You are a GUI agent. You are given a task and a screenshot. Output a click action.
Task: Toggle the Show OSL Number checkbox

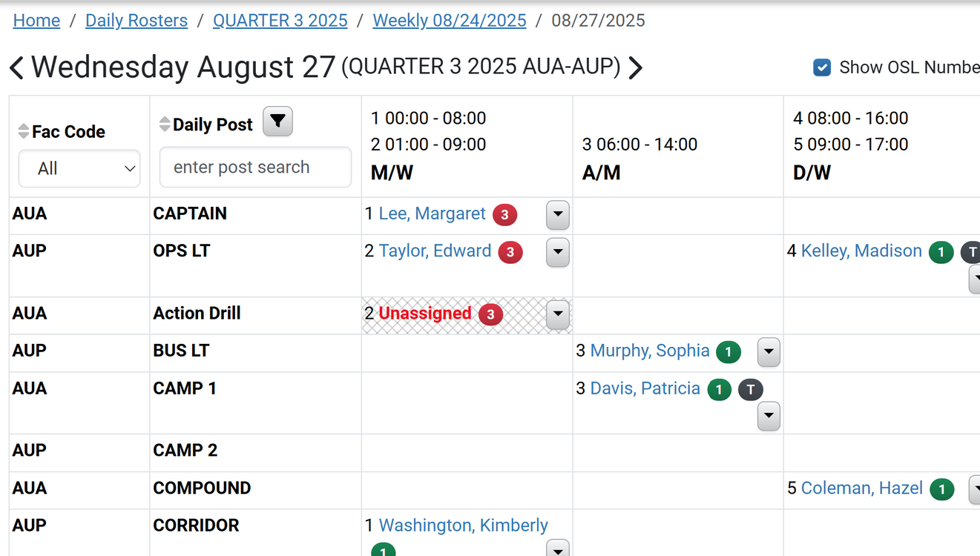[x=822, y=67]
